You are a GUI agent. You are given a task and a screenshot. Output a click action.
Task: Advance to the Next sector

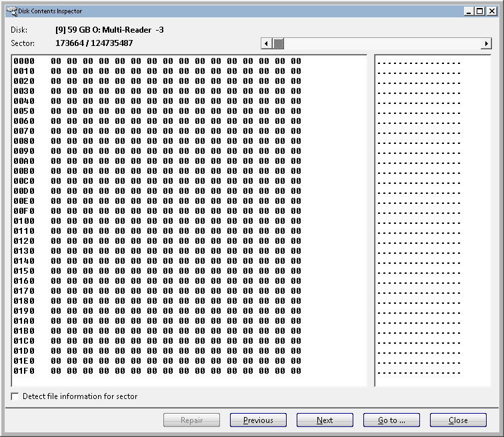click(x=325, y=420)
